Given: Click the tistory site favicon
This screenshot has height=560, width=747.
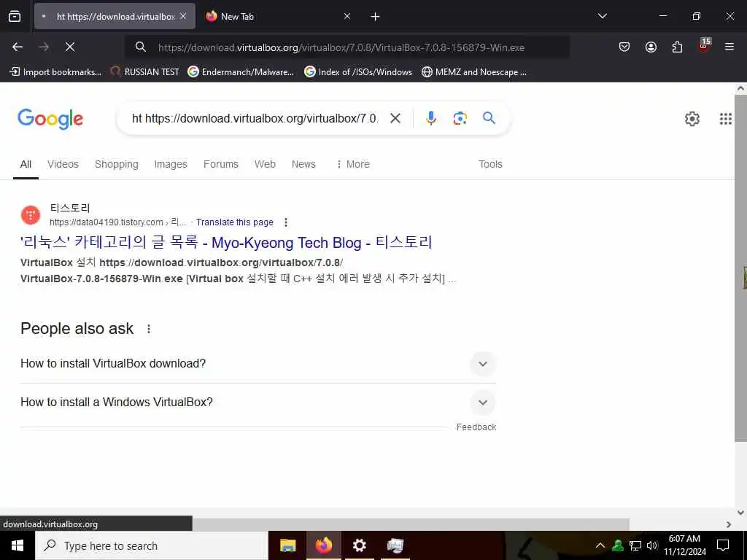Looking at the screenshot, I should click(31, 215).
